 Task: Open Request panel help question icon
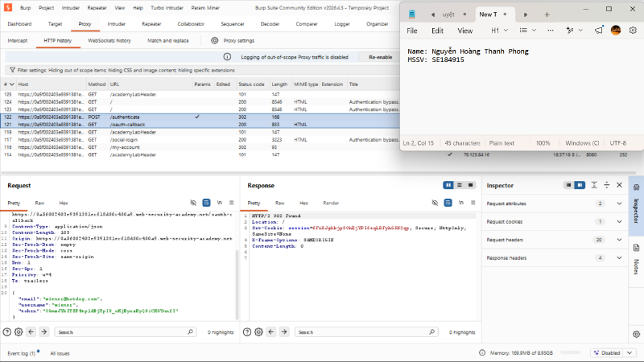pyautogui.click(x=7, y=332)
